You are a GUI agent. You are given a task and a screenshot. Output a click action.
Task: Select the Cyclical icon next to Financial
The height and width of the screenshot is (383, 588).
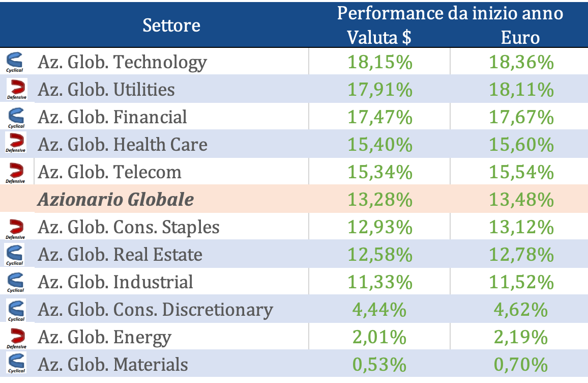pyautogui.click(x=16, y=117)
